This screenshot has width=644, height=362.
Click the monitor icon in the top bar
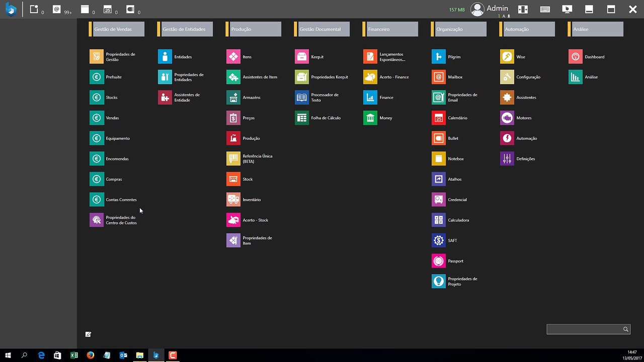click(567, 9)
